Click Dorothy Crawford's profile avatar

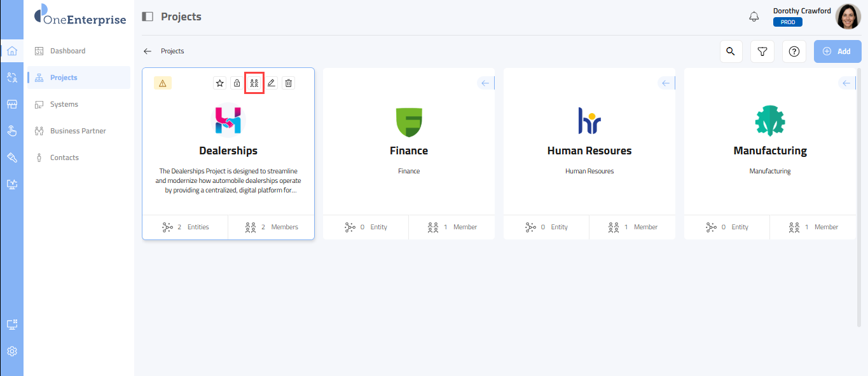tap(848, 17)
